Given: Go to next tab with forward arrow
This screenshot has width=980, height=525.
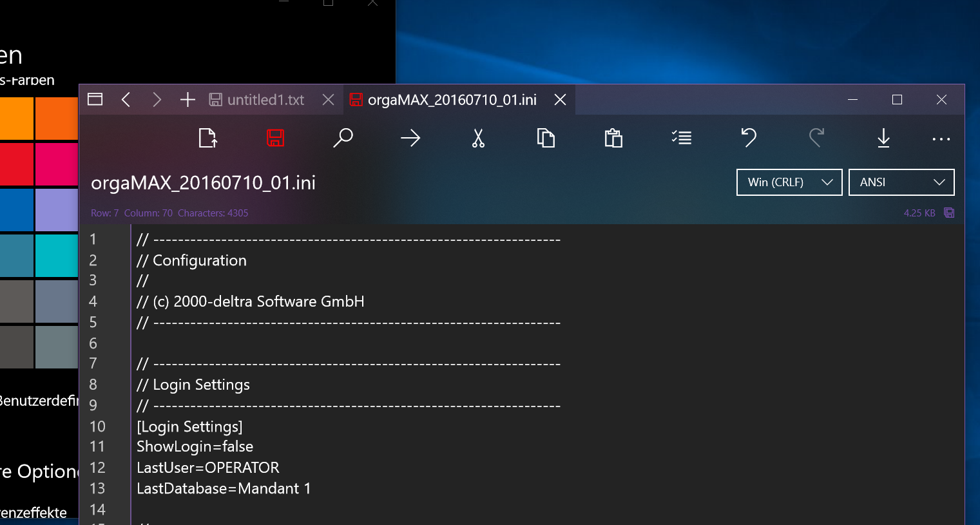Looking at the screenshot, I should (157, 99).
